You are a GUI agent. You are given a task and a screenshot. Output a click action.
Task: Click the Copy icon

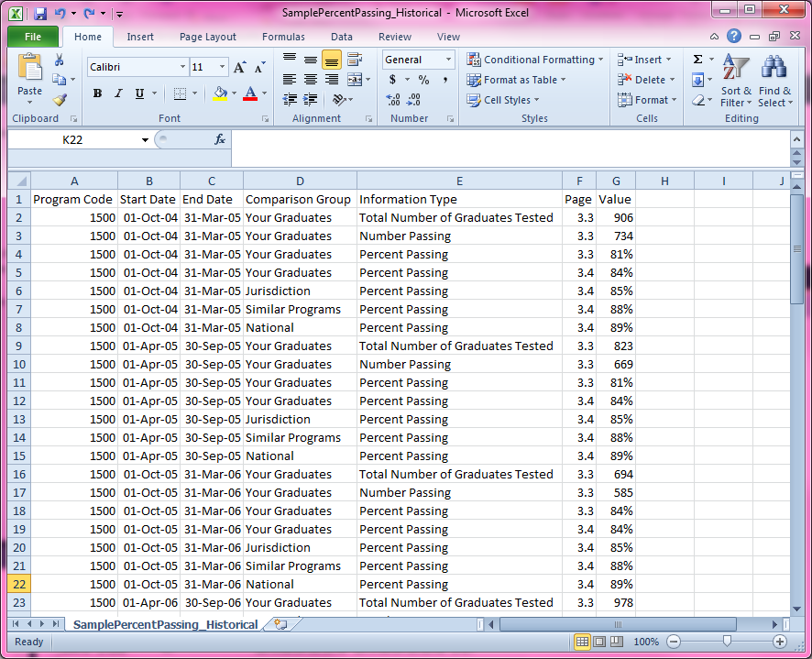(59, 79)
